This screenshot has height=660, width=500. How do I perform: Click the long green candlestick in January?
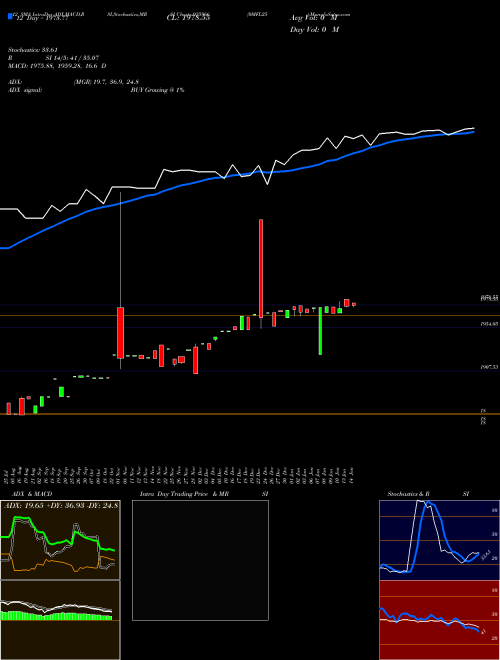[320, 331]
